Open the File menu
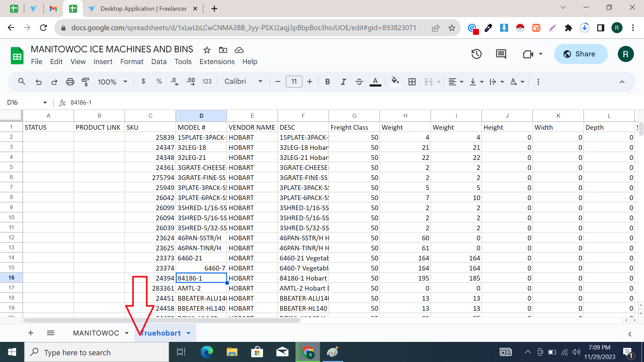 coord(37,62)
